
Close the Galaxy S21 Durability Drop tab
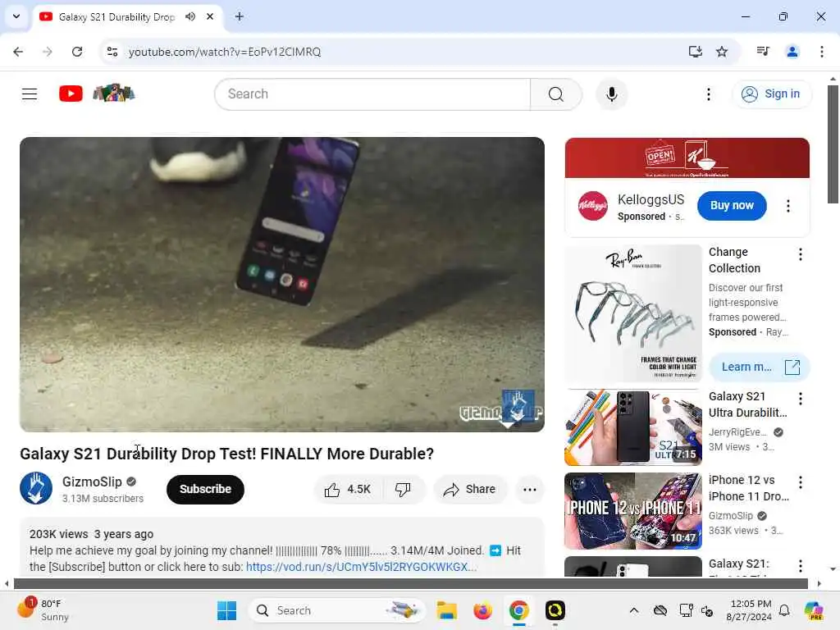point(210,16)
